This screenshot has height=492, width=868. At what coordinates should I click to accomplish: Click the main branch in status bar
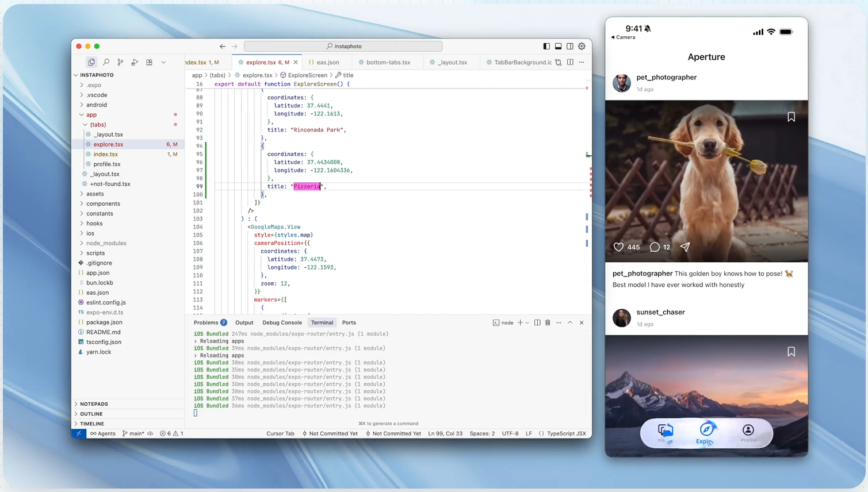pos(134,433)
